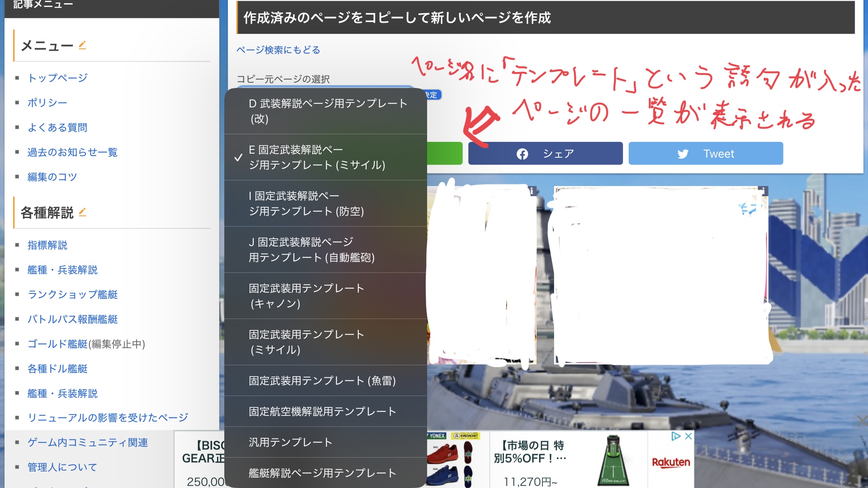Open トップページ in the sidebar menu
The height and width of the screenshot is (488, 868).
pyautogui.click(x=58, y=78)
